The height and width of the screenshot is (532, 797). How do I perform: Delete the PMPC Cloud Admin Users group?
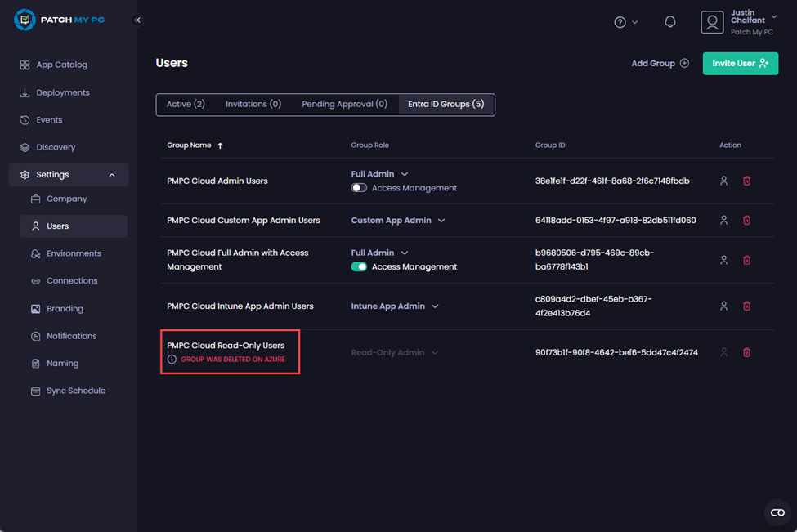(746, 181)
